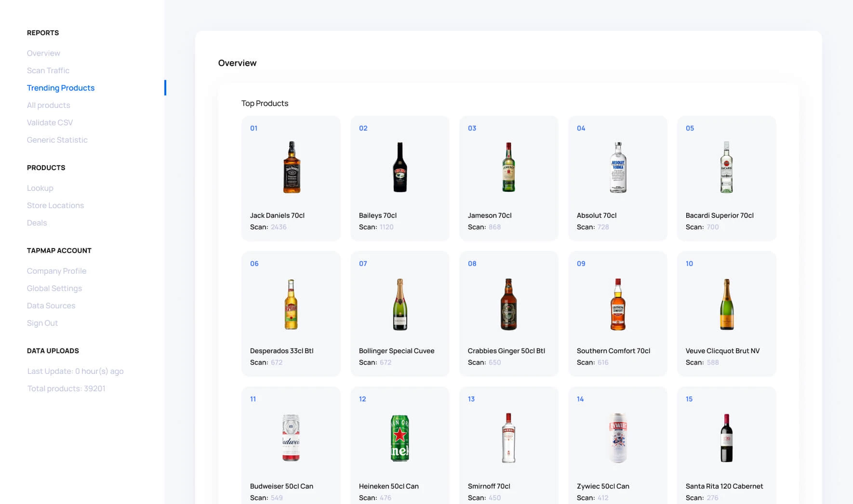Click the Southern Comfort 70cl bottle image

click(x=618, y=305)
